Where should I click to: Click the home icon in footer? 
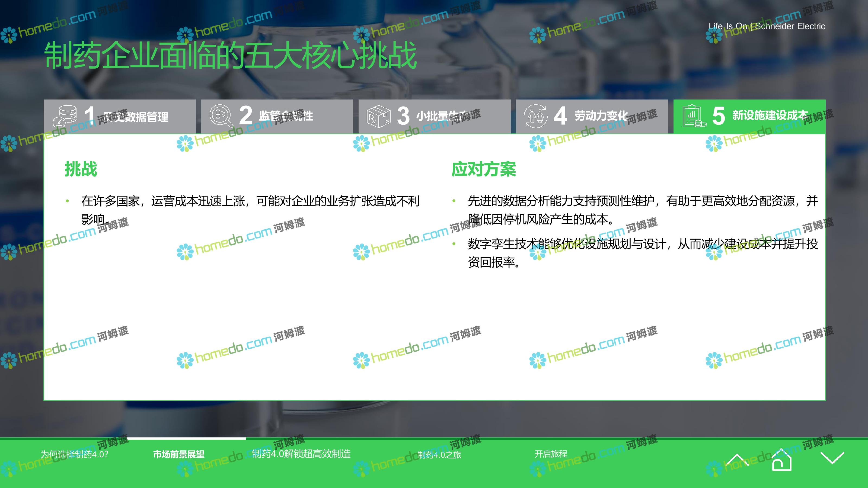[x=781, y=460]
